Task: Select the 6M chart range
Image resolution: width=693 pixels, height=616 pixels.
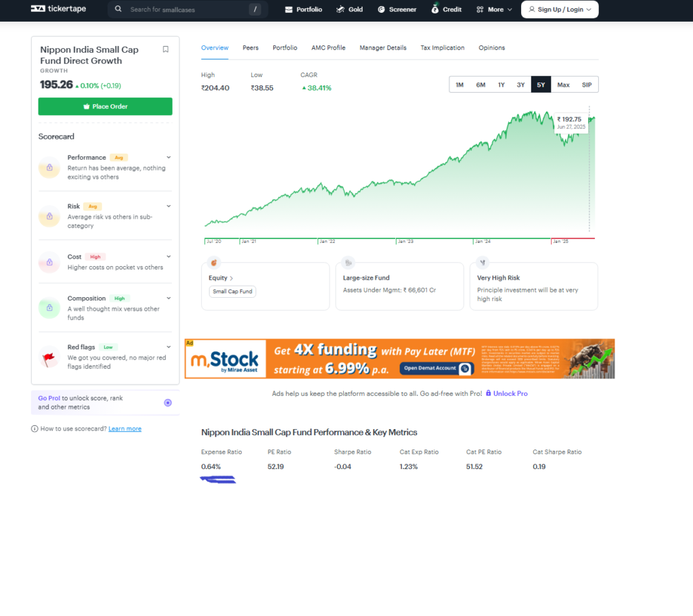Action: [480, 85]
